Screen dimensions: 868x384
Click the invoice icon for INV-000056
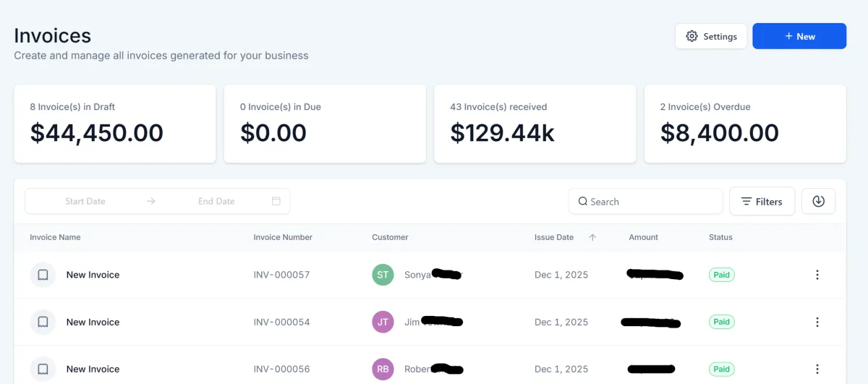coord(43,369)
